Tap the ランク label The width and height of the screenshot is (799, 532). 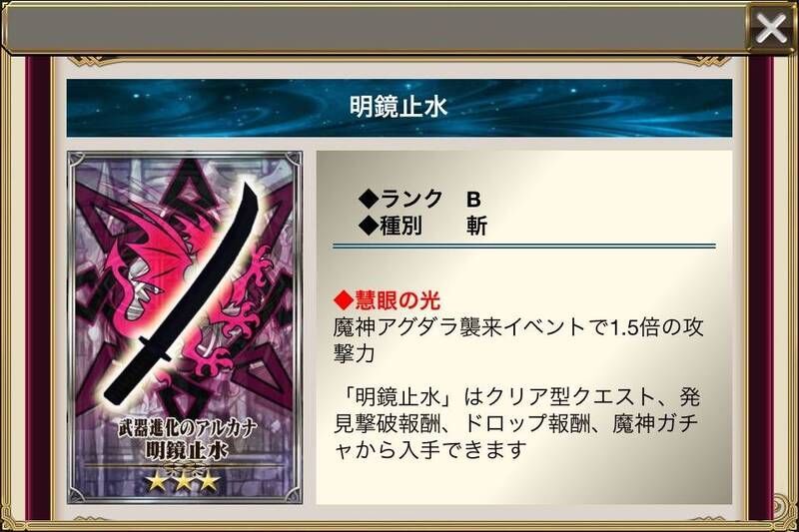tap(410, 199)
